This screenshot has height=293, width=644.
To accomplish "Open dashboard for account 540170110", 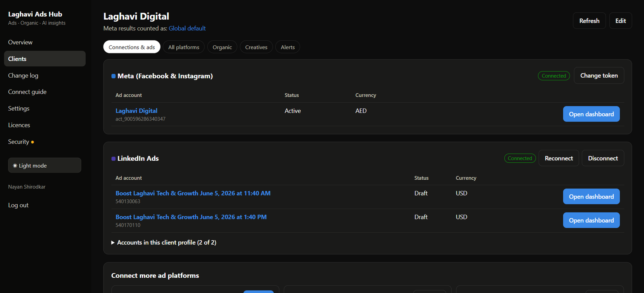I will [x=591, y=220].
